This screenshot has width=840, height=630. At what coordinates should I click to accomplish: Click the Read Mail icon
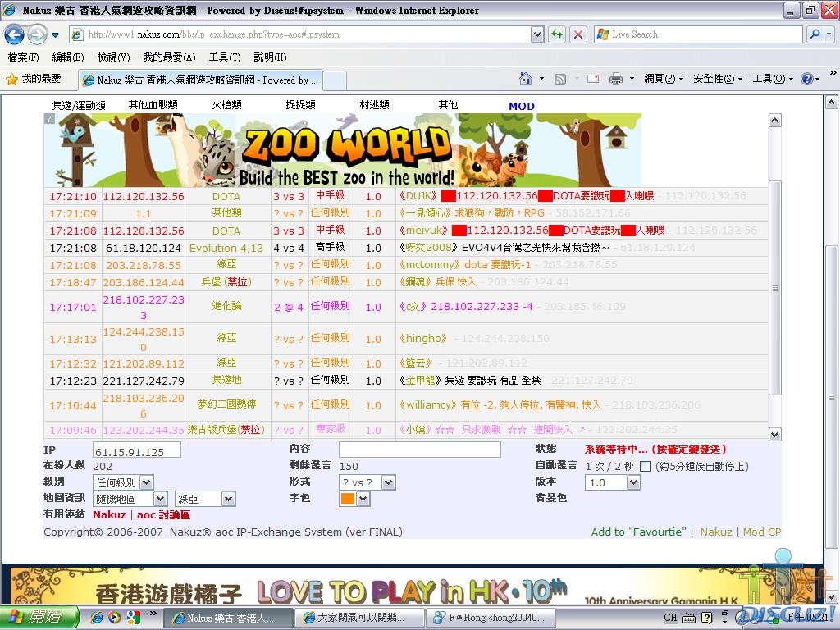(593, 79)
